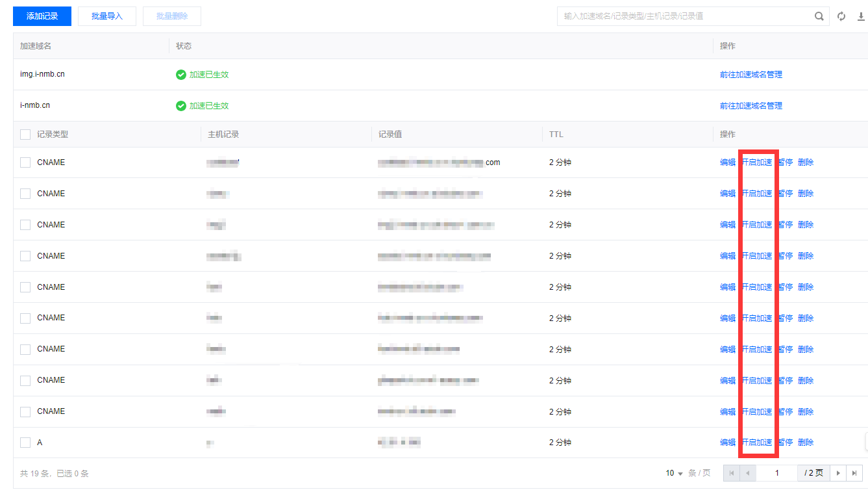Check the first CNAME record checkbox
Screen dimensions: 868x490
pyautogui.click(x=25, y=162)
